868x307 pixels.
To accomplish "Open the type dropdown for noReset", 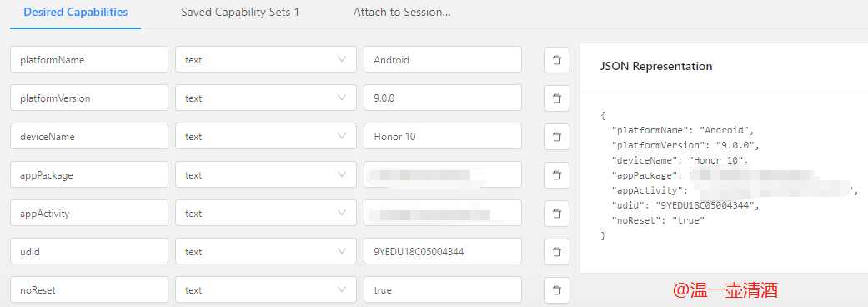I will pyautogui.click(x=266, y=289).
